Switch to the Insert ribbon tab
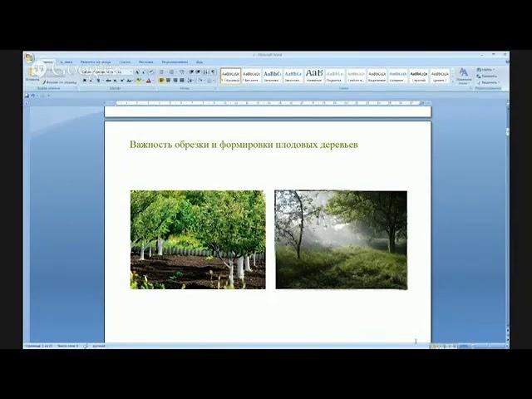This screenshot has width=532, height=399. point(66,62)
